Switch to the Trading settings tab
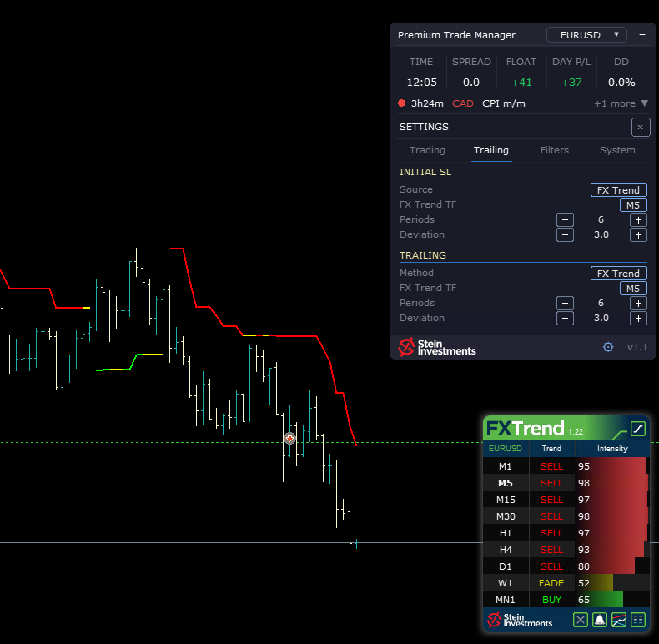Image resolution: width=659 pixels, height=644 pixels. [x=427, y=150]
